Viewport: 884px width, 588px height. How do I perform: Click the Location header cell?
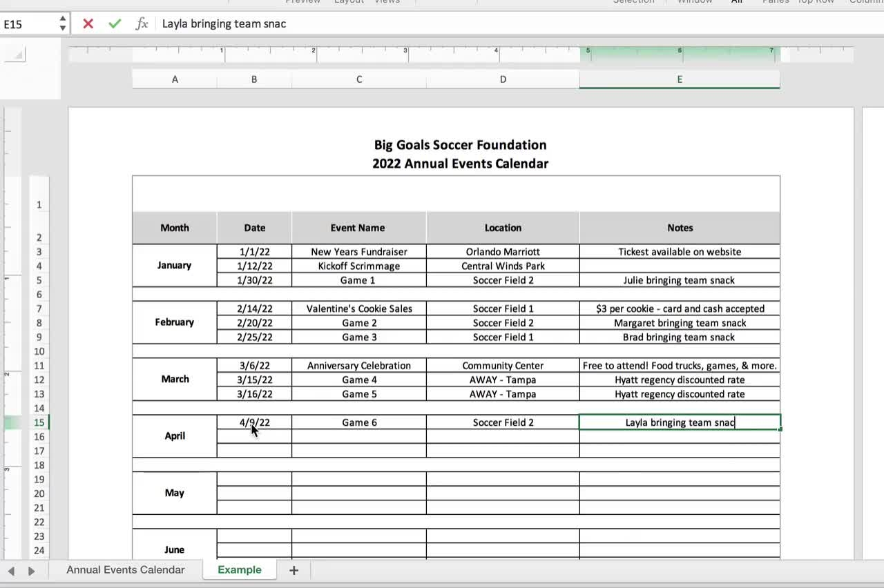pos(503,228)
